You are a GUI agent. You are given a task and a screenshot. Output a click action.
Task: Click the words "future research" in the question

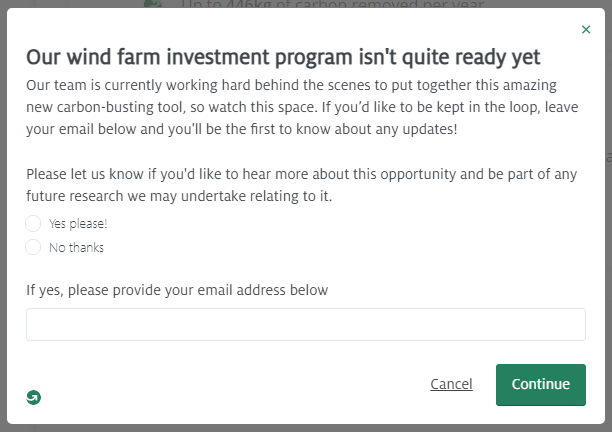pos(75,196)
